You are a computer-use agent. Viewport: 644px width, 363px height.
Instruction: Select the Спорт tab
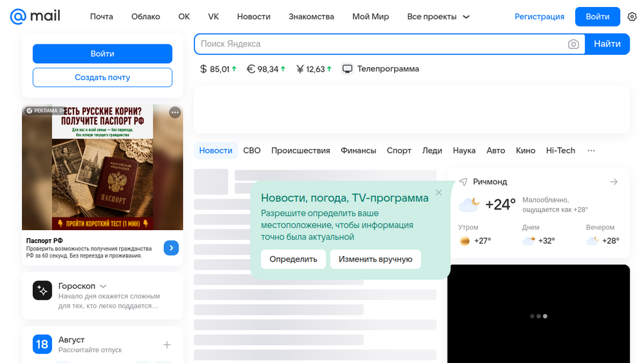point(399,150)
